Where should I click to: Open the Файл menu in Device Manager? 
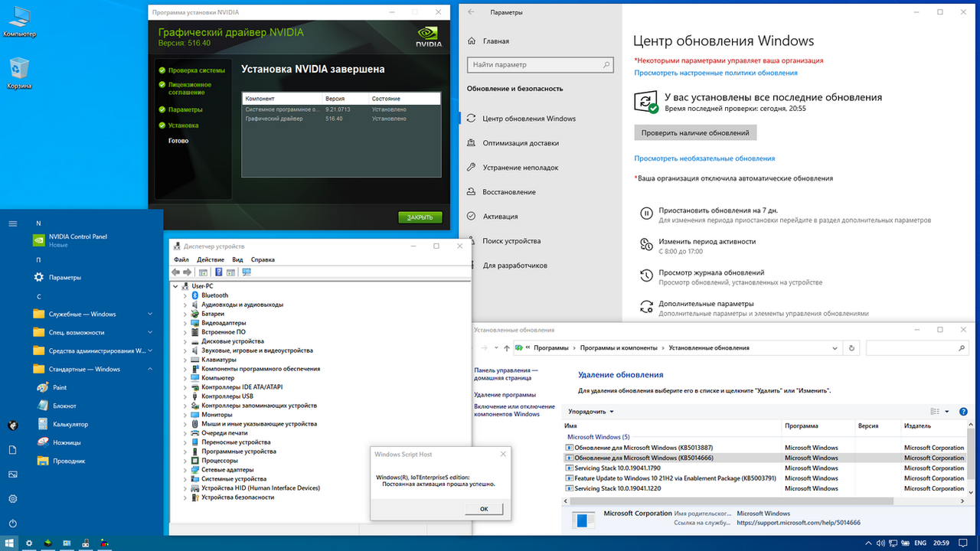coord(181,259)
